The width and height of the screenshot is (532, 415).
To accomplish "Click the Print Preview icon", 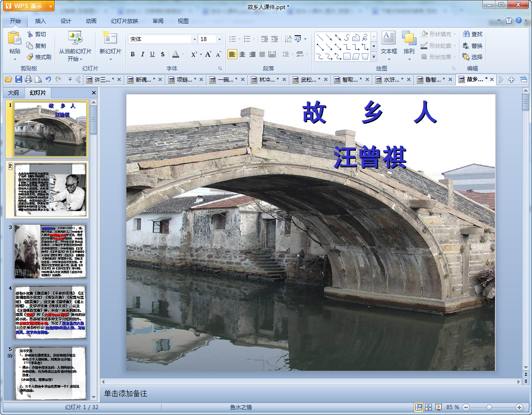I will 38,79.
